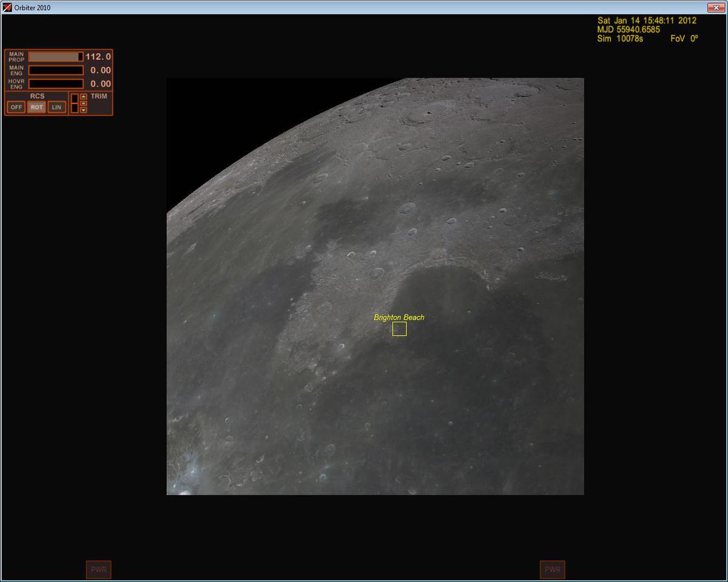
Task: Click the HOVR ENG 0.00 value
Action: tap(101, 84)
